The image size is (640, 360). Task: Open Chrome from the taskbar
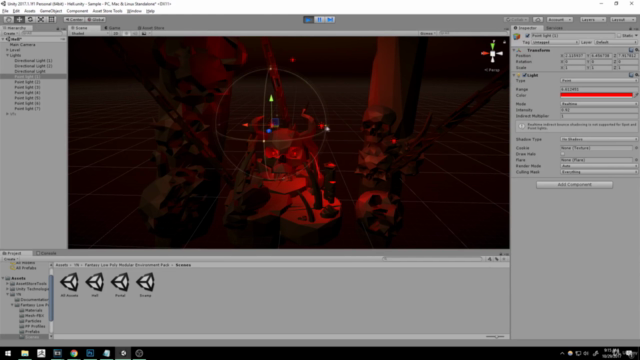coord(73,353)
